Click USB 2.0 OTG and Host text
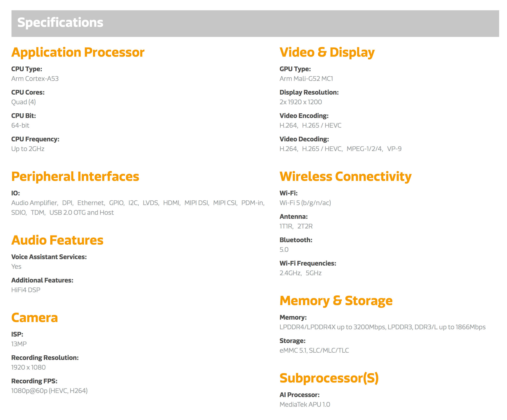 [x=81, y=213]
